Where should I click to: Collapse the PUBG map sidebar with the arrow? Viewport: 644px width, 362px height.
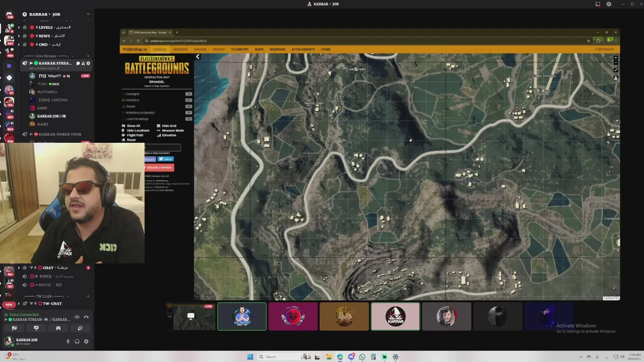click(x=198, y=57)
